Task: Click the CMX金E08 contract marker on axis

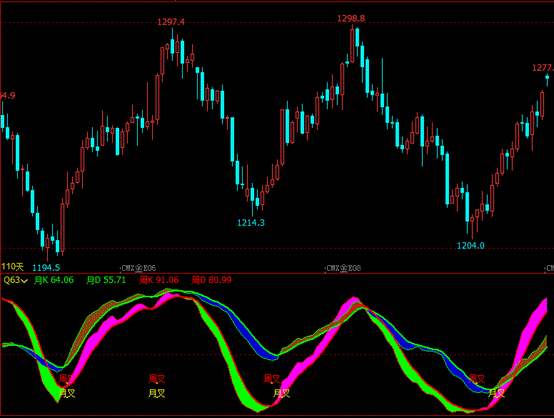Action: coord(343,268)
